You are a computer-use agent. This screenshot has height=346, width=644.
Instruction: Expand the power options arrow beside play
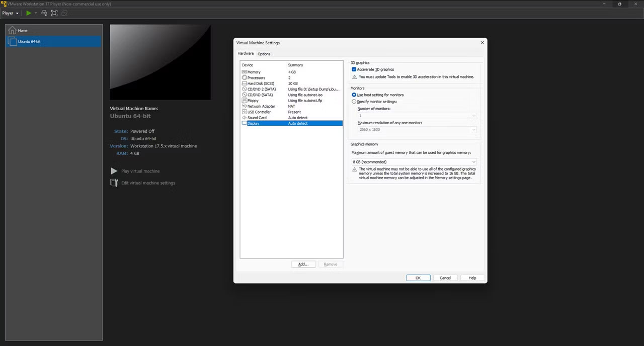pyautogui.click(x=36, y=13)
